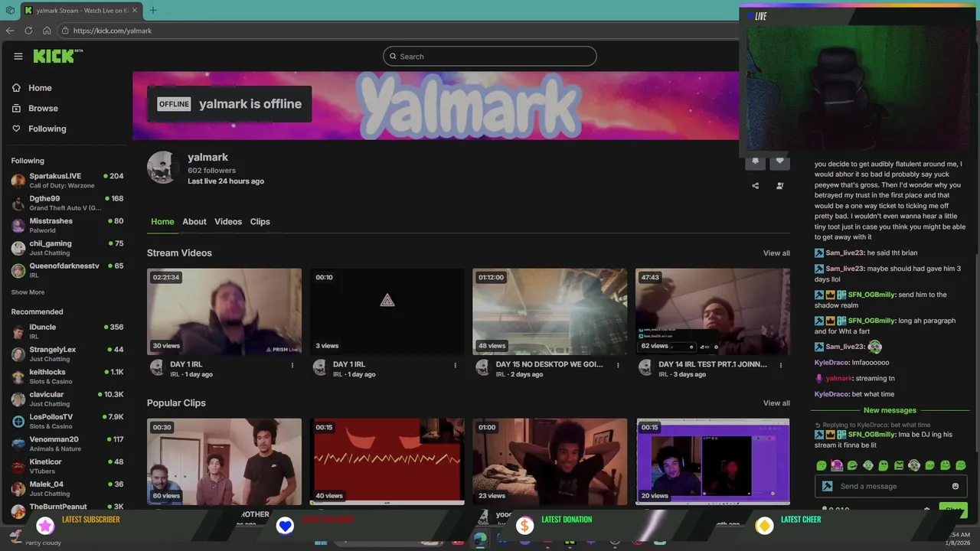The height and width of the screenshot is (551, 980).
Task: Click the Kick search field
Action: (x=490, y=56)
